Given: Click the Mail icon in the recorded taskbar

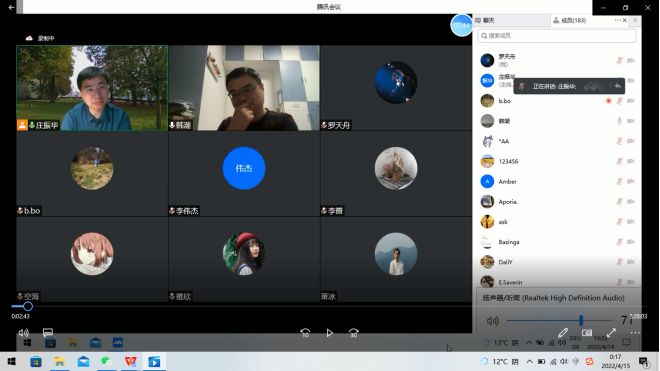Looking at the screenshot, I should pos(96,343).
